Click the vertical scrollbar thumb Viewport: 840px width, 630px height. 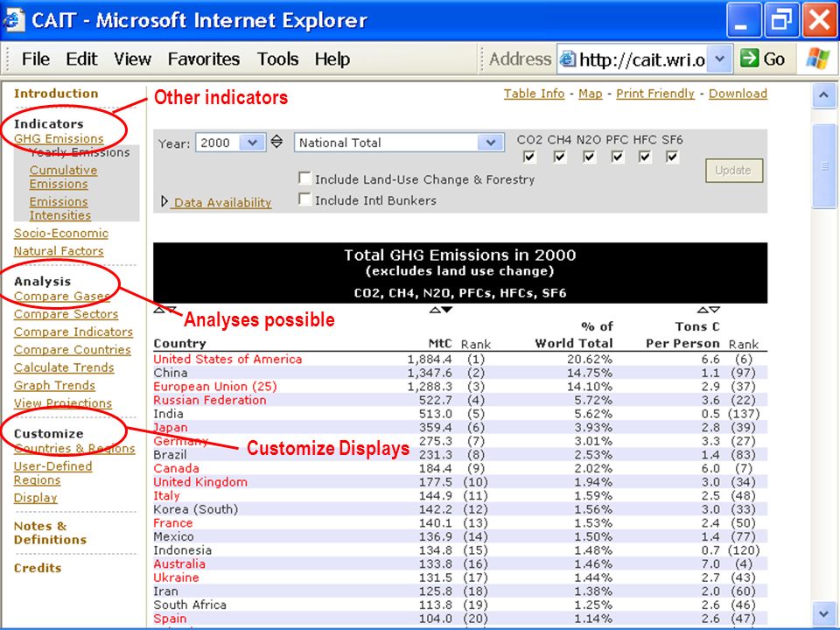pos(824,166)
